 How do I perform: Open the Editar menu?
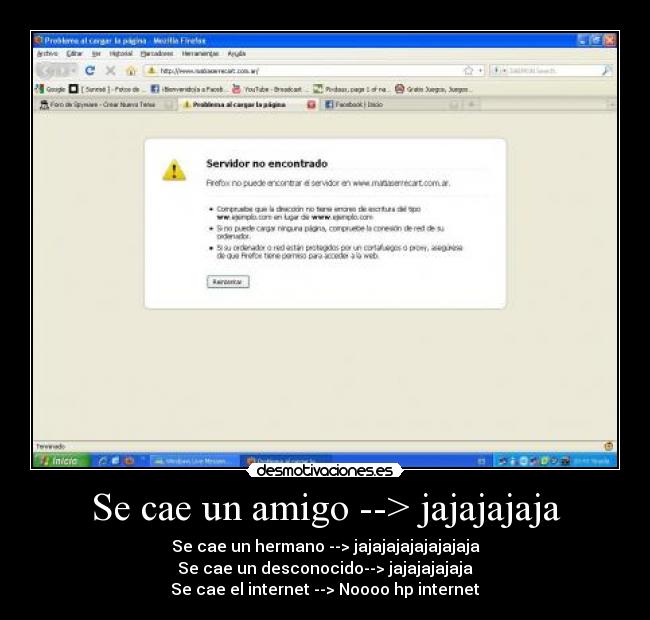[75, 54]
